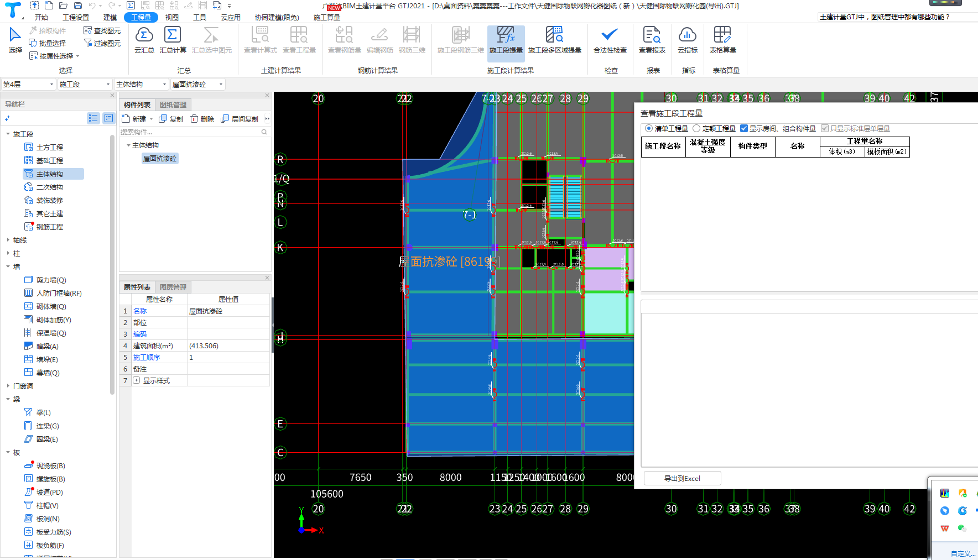
Task: Click the help search box at top right
Action: pos(897,17)
